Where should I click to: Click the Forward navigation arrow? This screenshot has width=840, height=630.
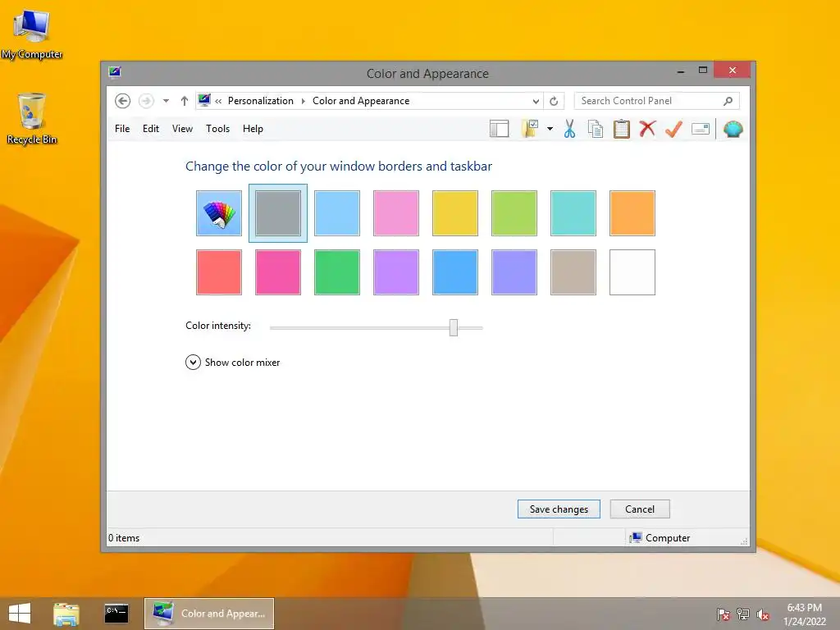[x=146, y=101]
